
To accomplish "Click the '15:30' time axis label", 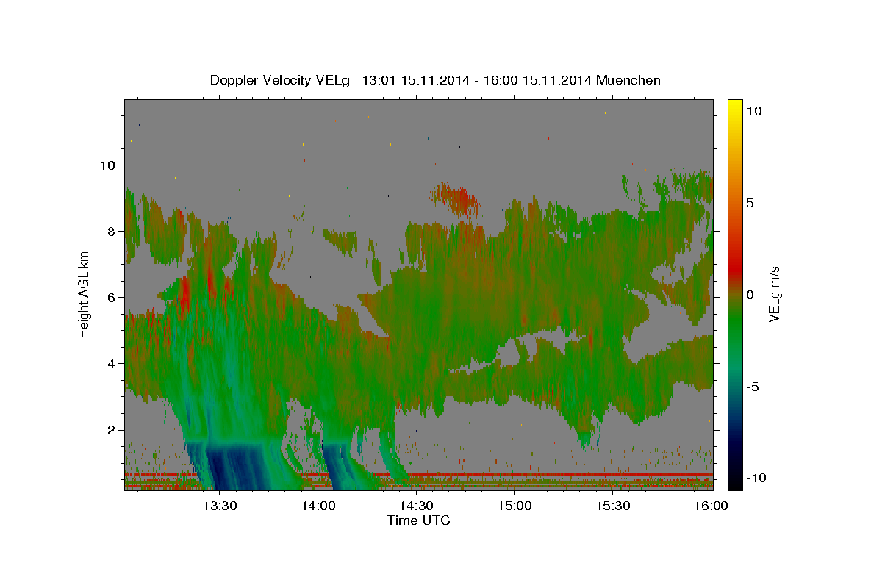I will (613, 506).
